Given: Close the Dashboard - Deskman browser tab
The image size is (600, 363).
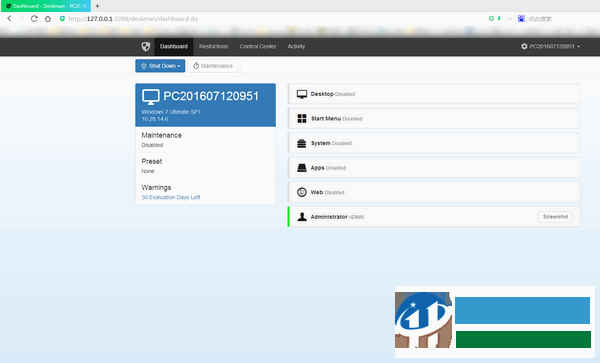Looking at the screenshot, I should coord(85,6).
